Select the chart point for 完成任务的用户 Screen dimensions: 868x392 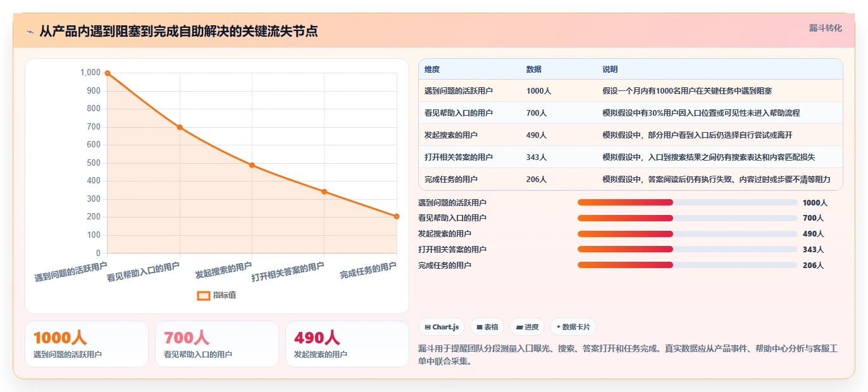click(x=397, y=216)
